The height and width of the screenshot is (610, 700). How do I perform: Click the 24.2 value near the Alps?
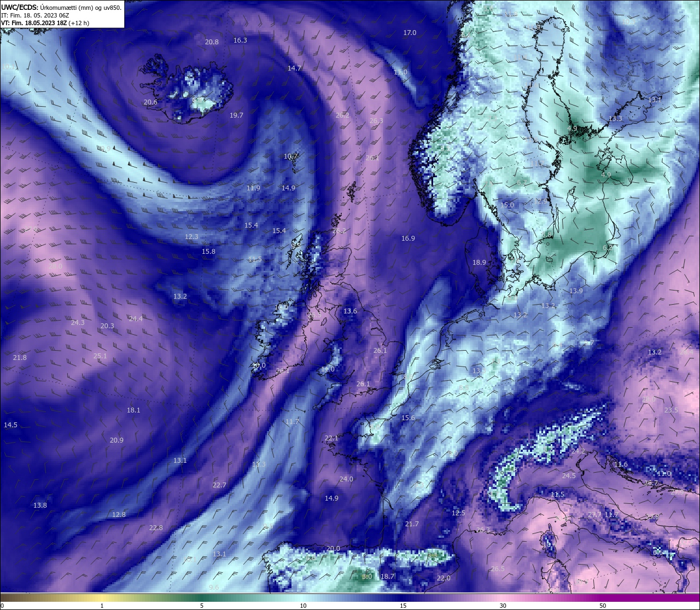[578, 452]
